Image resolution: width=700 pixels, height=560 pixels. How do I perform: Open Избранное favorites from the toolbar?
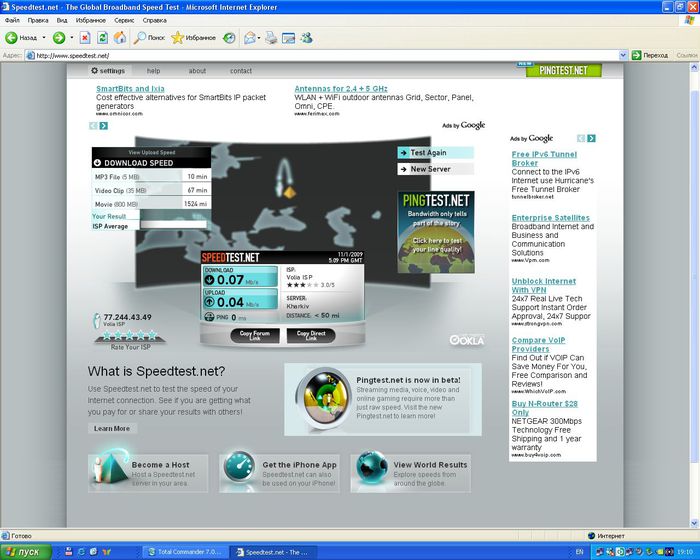193,38
